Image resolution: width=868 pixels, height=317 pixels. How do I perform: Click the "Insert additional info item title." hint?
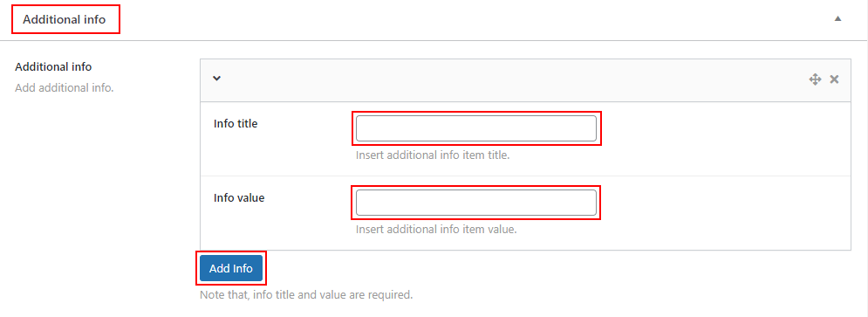(x=433, y=155)
